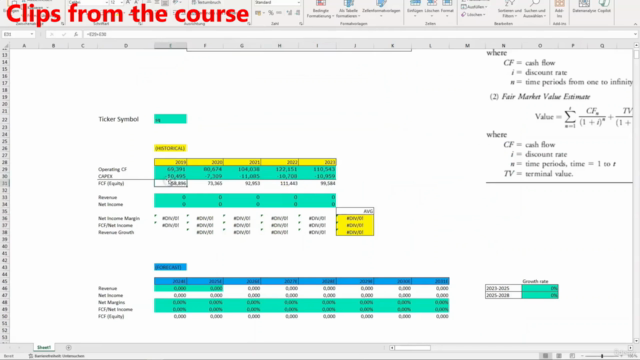
Task: Select the 2023-2025 growth rate label
Action: [503, 288]
